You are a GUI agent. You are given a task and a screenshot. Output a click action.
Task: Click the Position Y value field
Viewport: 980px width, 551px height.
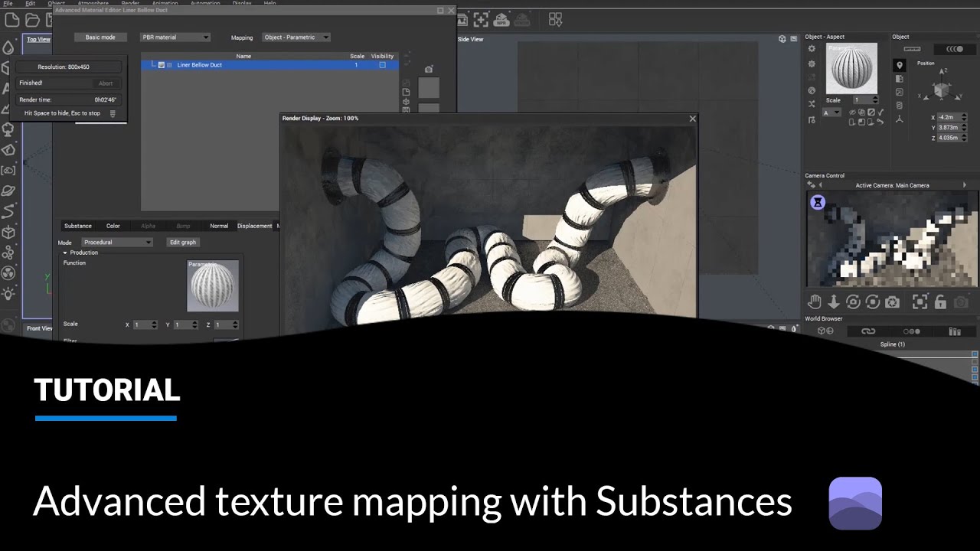(948, 128)
